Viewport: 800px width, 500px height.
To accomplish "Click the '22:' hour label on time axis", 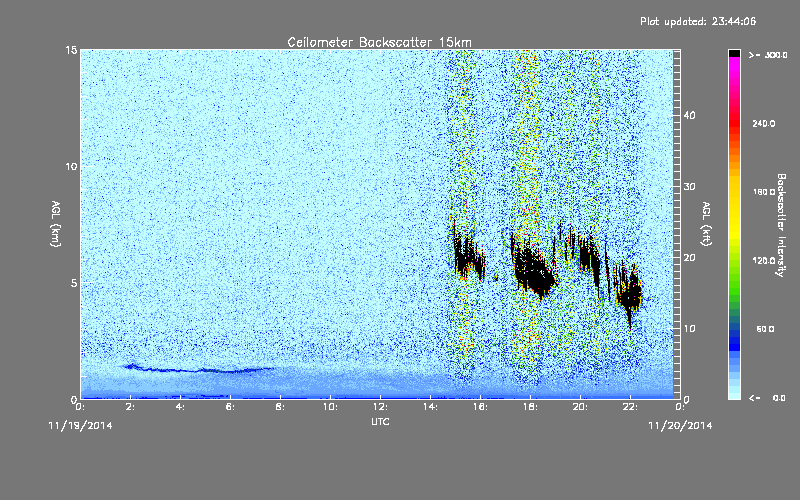I will [630, 407].
